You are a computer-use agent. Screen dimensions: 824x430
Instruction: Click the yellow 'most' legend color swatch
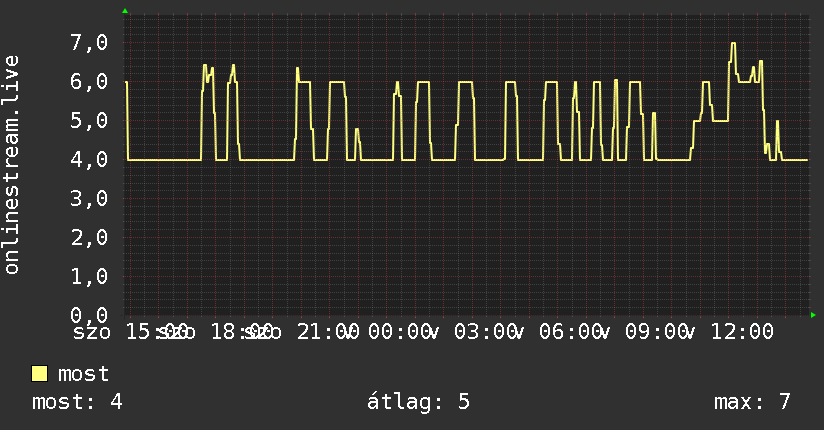tap(39, 374)
